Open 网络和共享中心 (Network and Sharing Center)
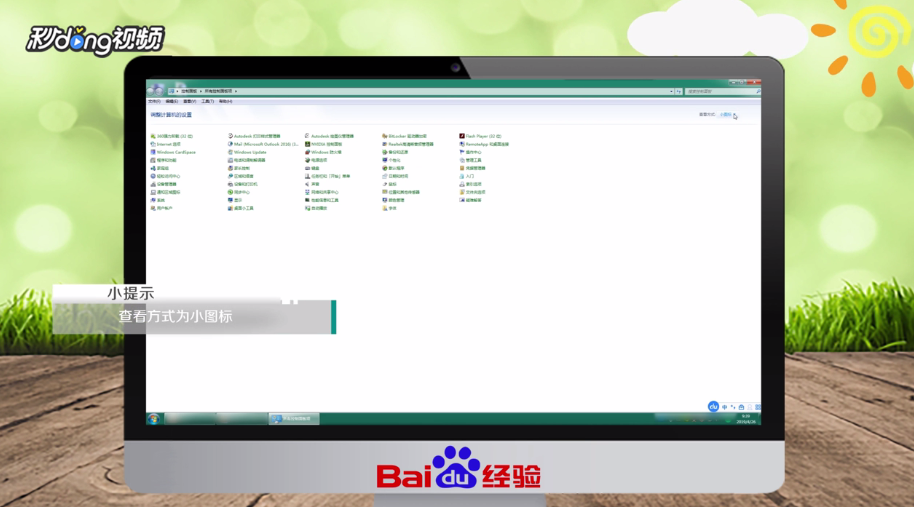 (322, 192)
